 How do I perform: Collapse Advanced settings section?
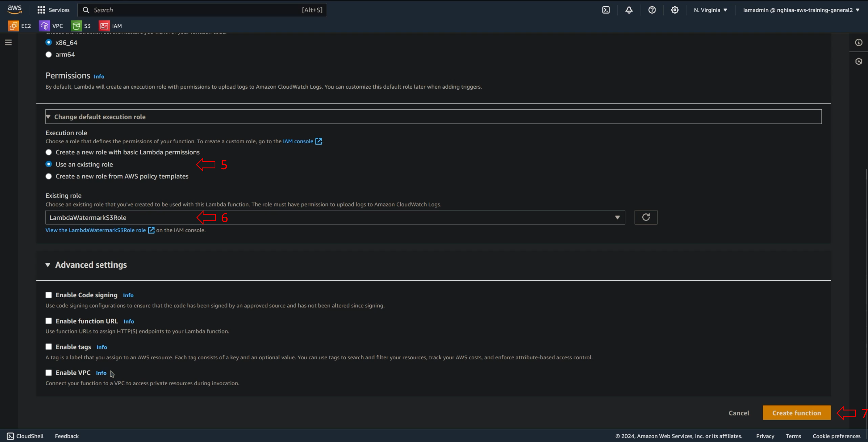coord(48,264)
